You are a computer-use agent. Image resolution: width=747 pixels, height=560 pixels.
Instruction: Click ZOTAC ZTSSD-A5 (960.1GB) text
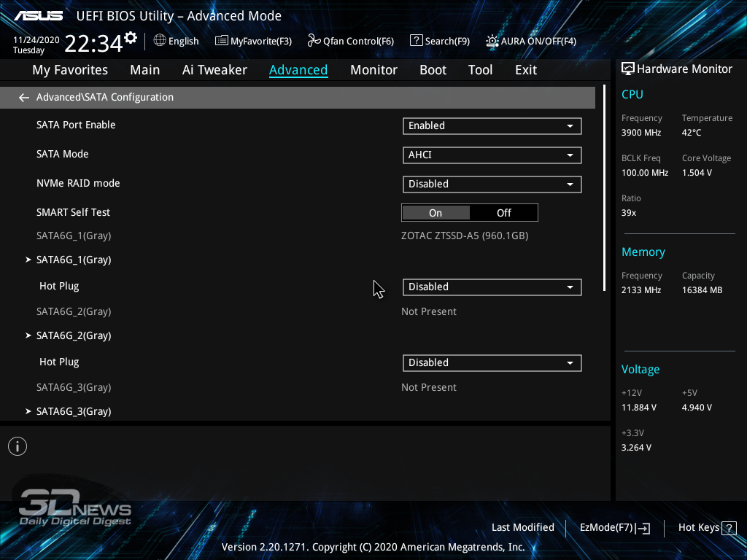[465, 236]
